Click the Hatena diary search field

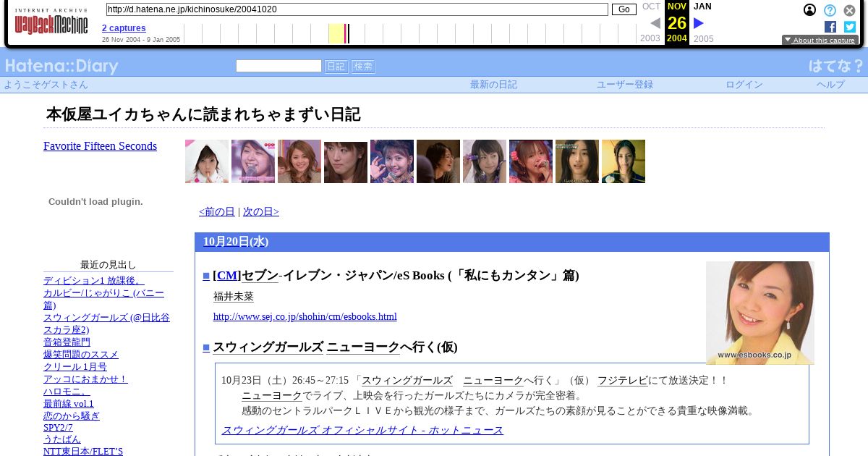pyautogui.click(x=278, y=66)
